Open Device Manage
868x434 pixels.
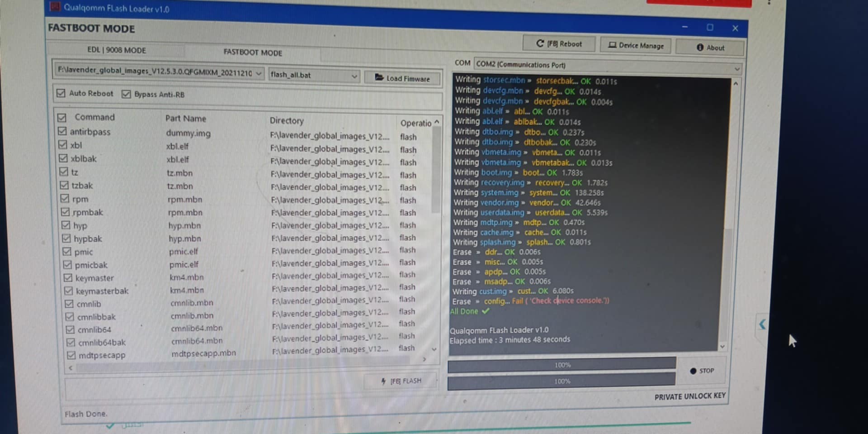(636, 45)
